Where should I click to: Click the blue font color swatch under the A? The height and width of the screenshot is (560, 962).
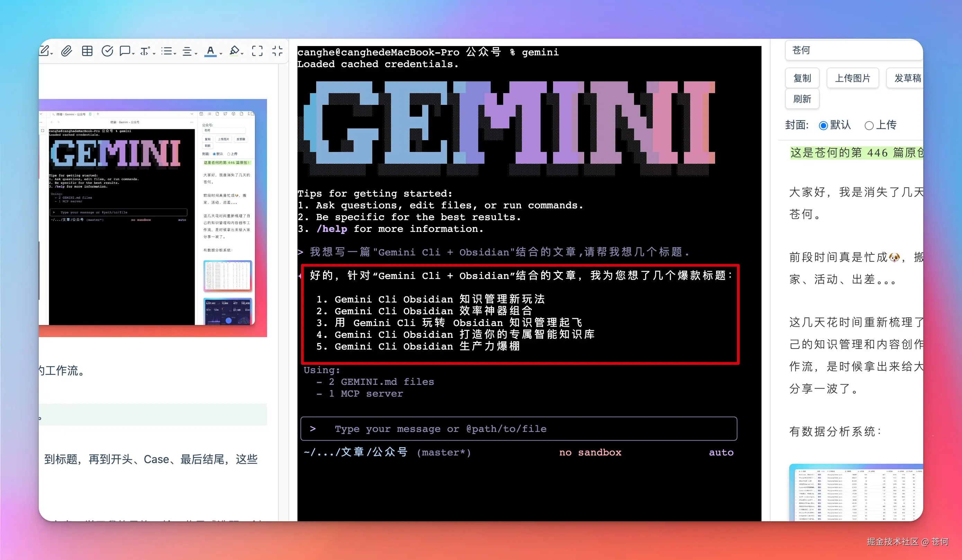click(211, 56)
